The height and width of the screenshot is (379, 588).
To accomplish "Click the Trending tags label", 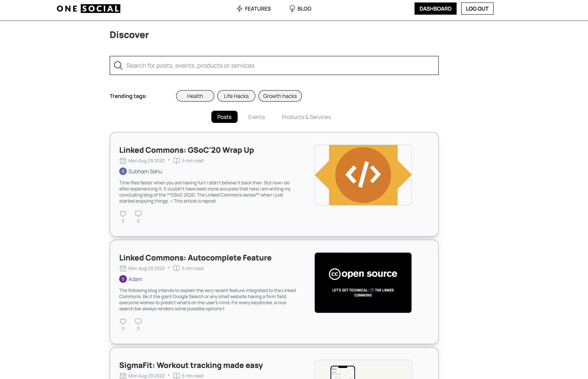I will click(x=128, y=96).
